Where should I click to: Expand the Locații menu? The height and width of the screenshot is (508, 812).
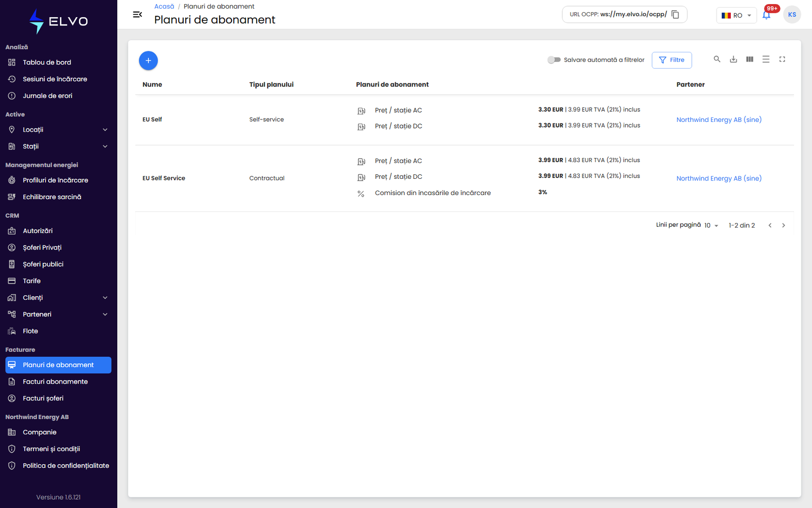tap(58, 130)
